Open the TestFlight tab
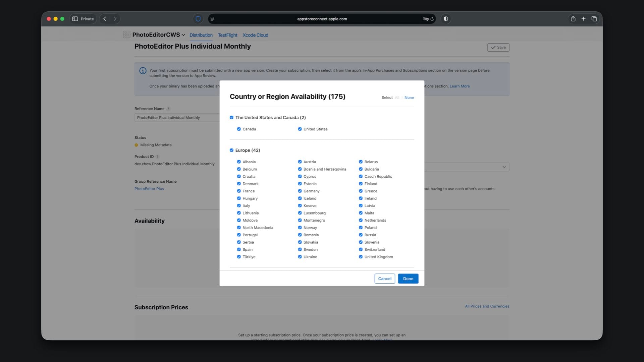 (227, 35)
